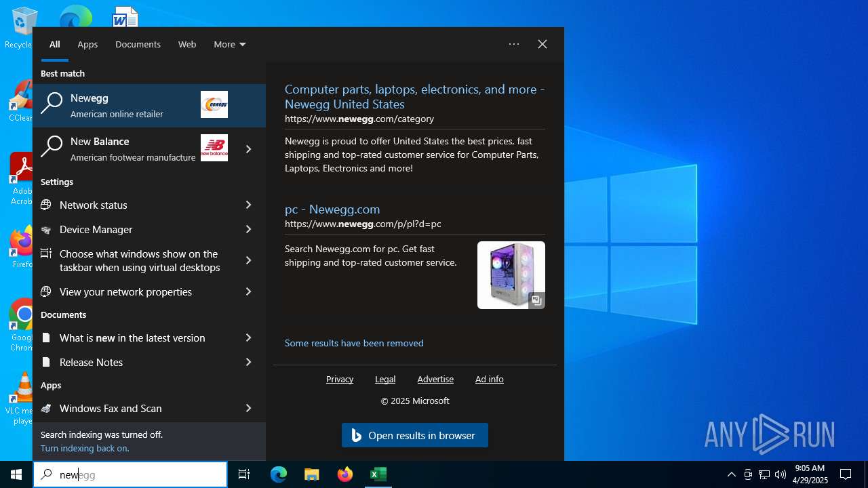Expand the New Balance result arrow
The image size is (868, 488).
[x=249, y=148]
